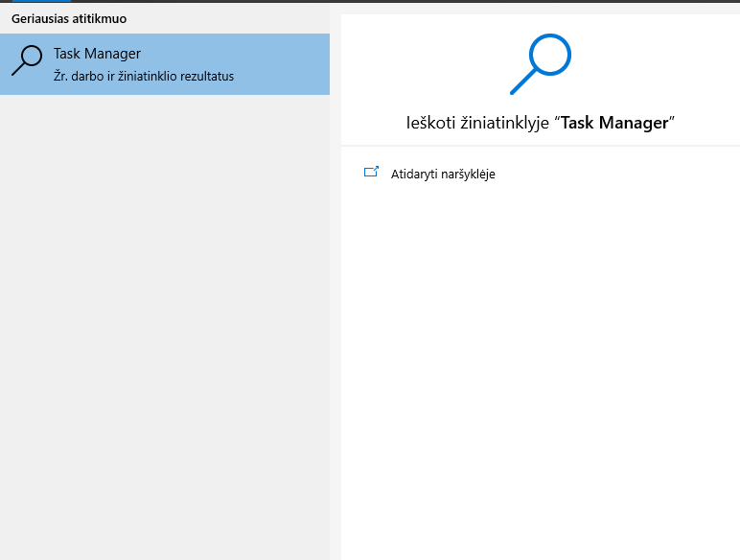
Task: Click the handle of the black magnifier icon
Action: (x=18, y=69)
